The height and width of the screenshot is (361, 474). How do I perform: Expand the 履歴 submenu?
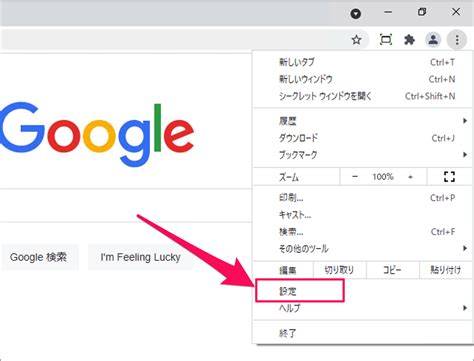362,121
